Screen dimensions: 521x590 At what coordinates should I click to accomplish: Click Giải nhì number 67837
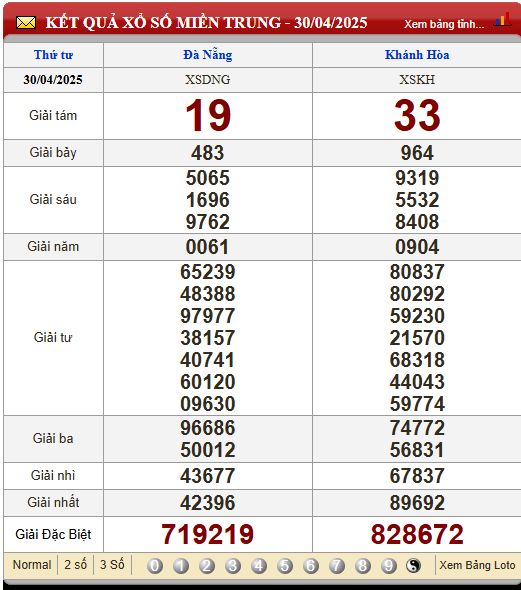tap(417, 476)
